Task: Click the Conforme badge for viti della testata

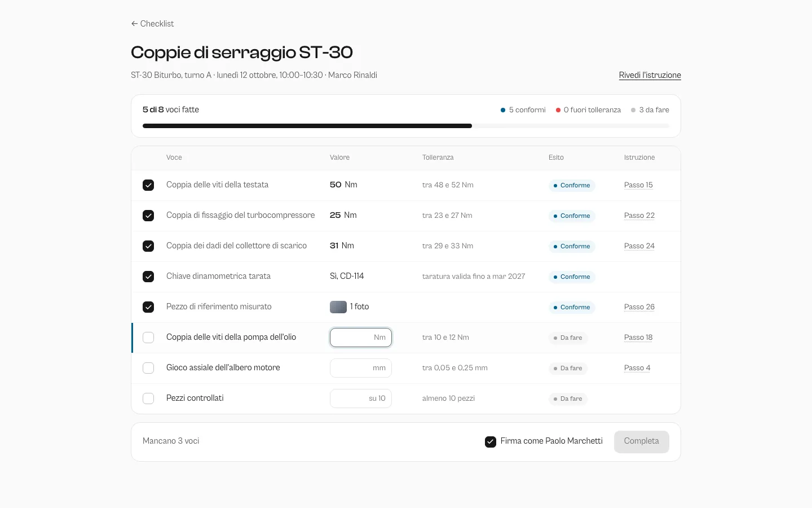Action: 572,185
